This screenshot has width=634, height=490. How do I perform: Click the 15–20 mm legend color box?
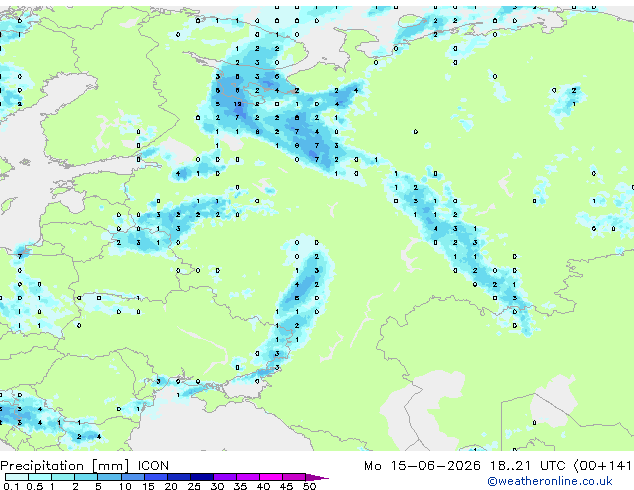(156, 477)
